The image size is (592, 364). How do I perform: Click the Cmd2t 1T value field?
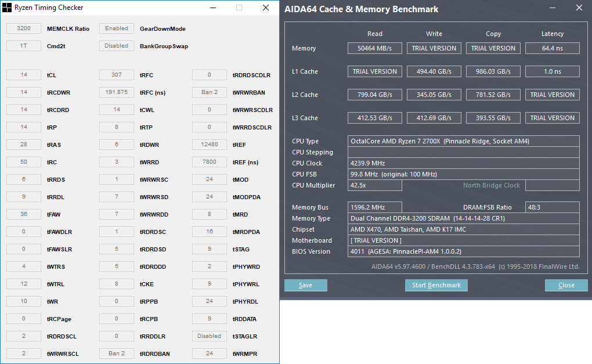24,46
